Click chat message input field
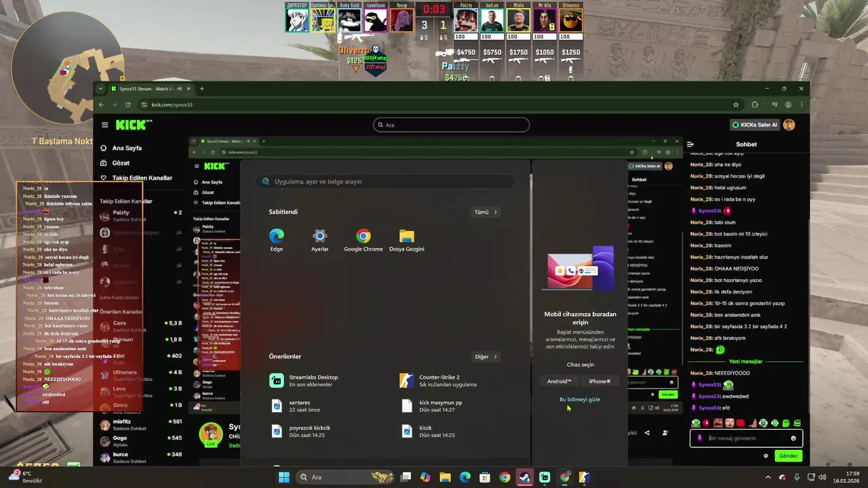This screenshot has width=868, height=488. coord(746,438)
